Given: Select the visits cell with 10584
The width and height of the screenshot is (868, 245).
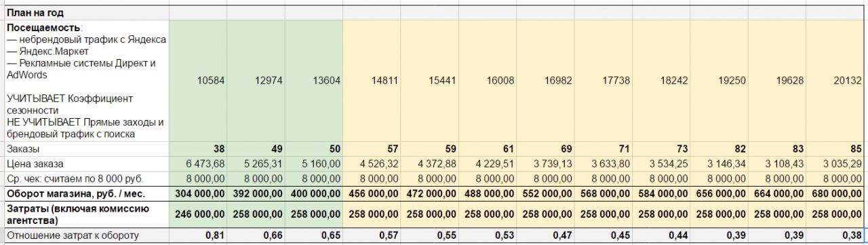Looking at the screenshot, I should tap(198, 81).
